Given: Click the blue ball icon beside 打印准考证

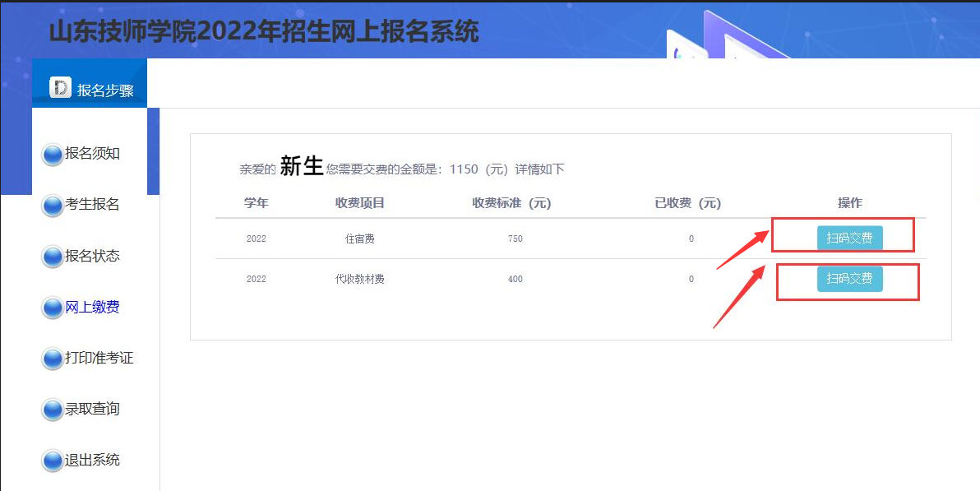Looking at the screenshot, I should 53,359.
